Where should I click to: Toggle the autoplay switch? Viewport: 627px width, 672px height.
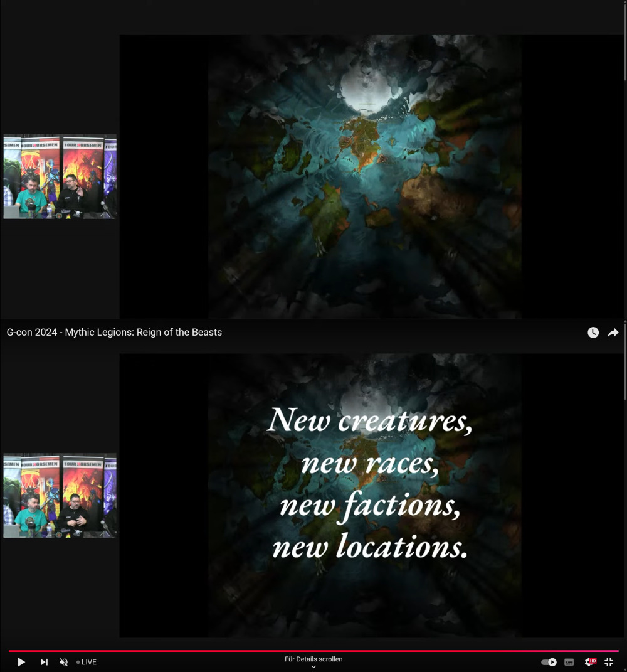pos(548,662)
